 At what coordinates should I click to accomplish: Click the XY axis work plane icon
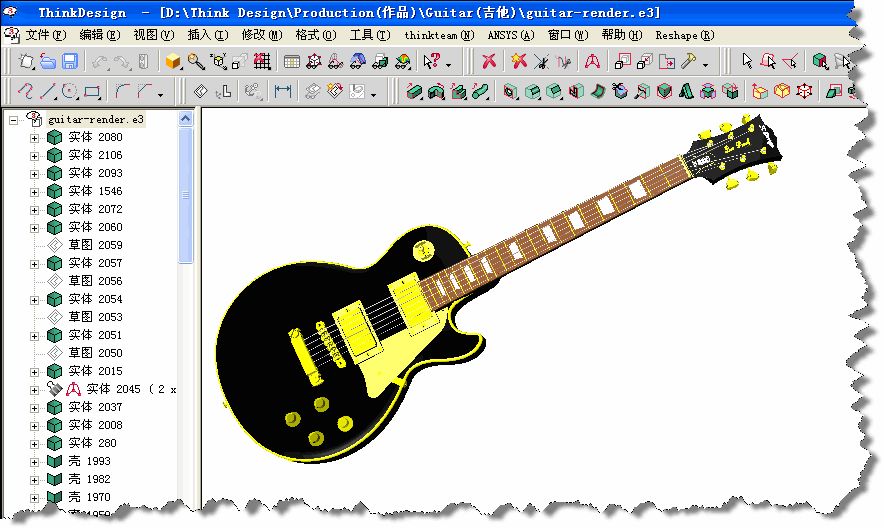point(218,61)
